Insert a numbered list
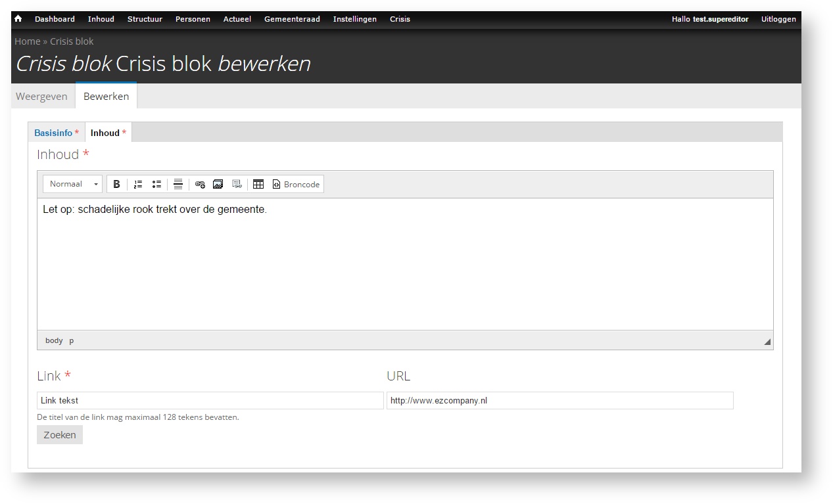The height and width of the screenshot is (504, 833). tap(138, 185)
